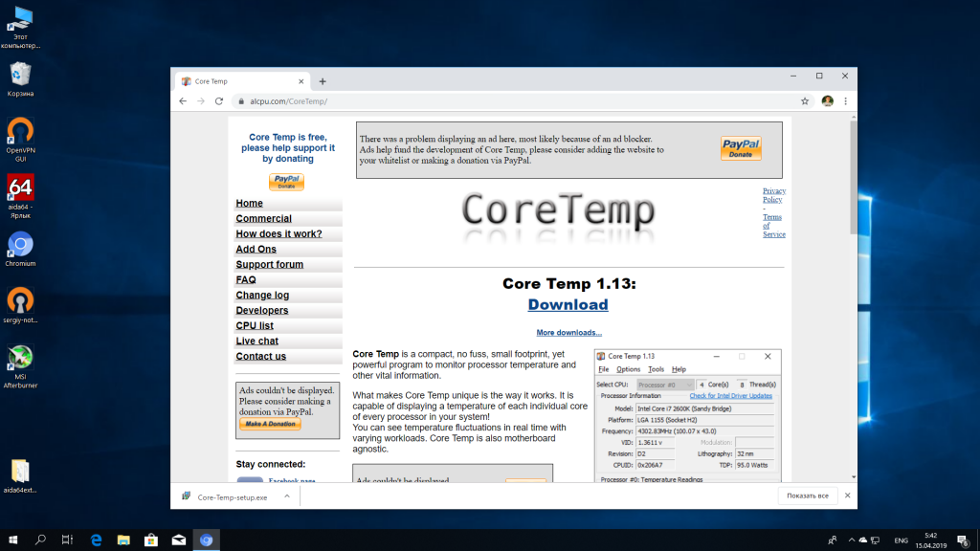Close the downloads bar
The width and height of the screenshot is (980, 551).
point(846,496)
